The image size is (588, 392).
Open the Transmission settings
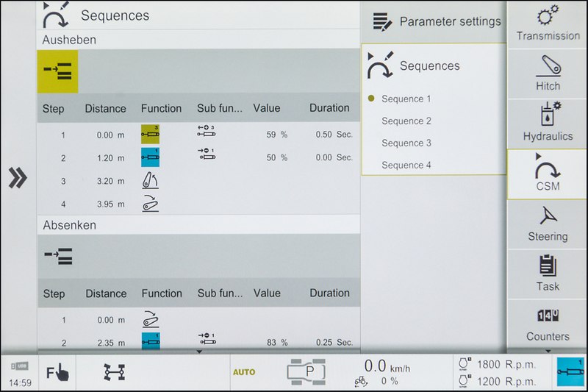pyautogui.click(x=548, y=24)
